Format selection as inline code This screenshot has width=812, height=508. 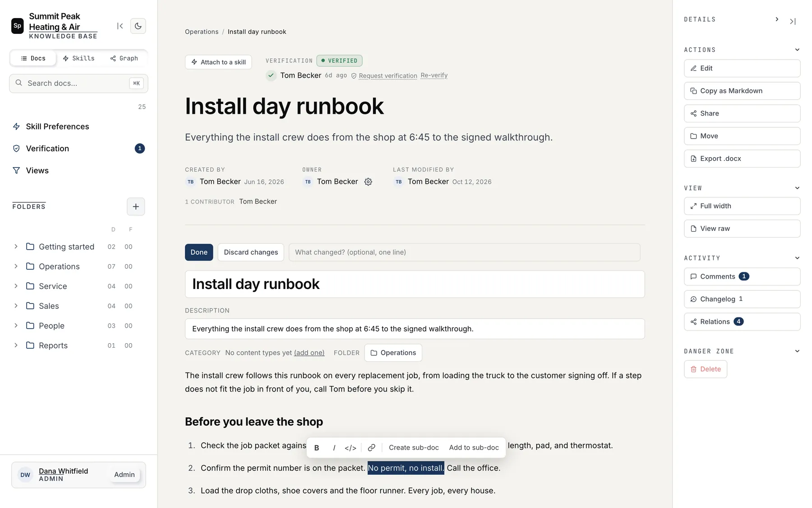point(351,447)
